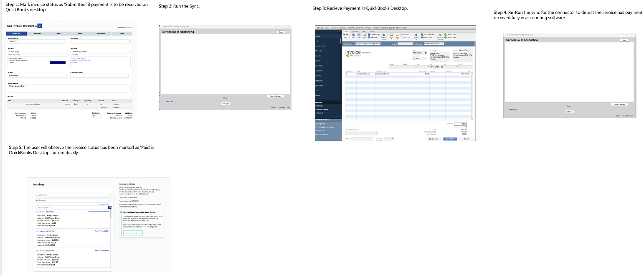The height and width of the screenshot is (276, 644).
Task: Click the Create a Batch icon
Action: 445,34
